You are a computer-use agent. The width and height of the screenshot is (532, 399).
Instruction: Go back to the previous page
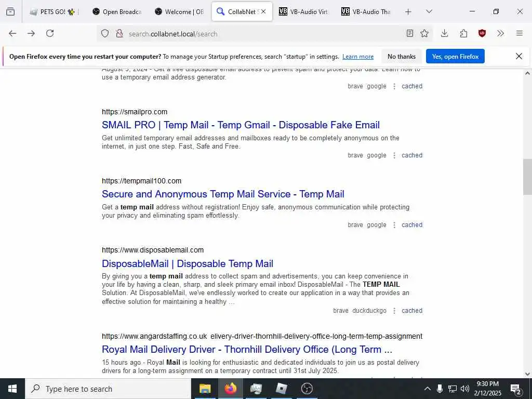pos(12,33)
